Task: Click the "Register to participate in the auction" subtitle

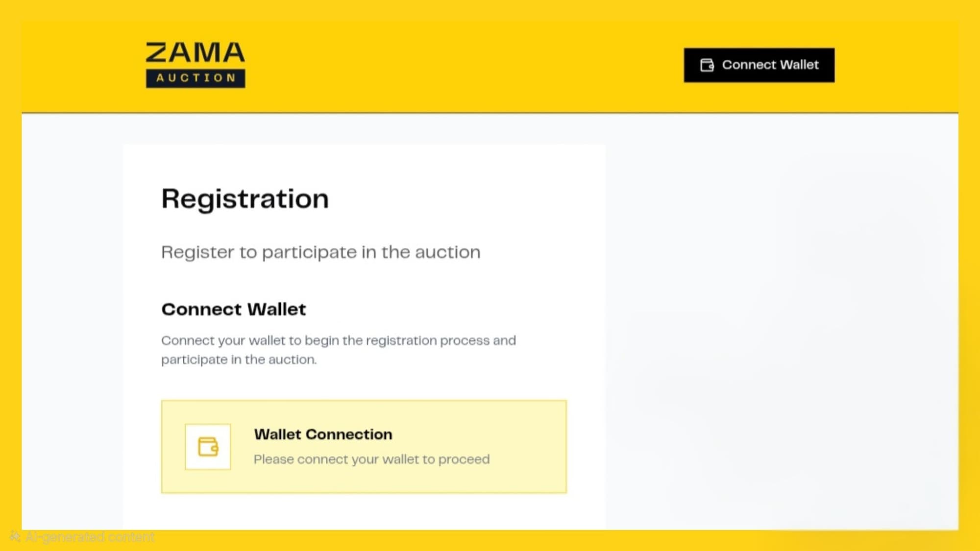Action: coord(320,252)
